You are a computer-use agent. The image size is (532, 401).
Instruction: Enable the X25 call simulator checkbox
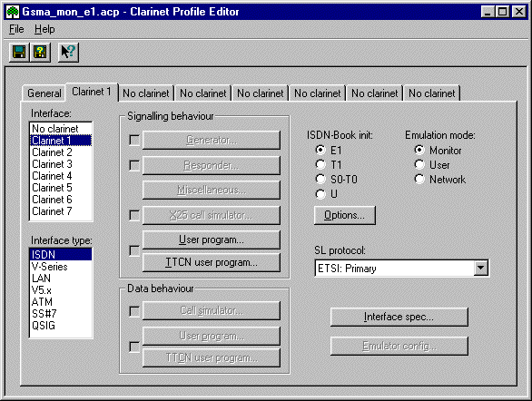pos(134,215)
